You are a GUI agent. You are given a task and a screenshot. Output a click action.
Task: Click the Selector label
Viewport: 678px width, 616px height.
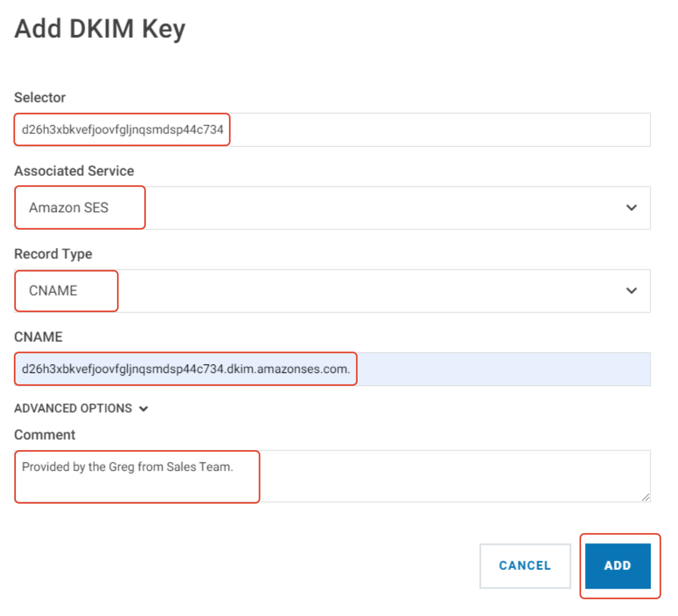click(x=40, y=98)
